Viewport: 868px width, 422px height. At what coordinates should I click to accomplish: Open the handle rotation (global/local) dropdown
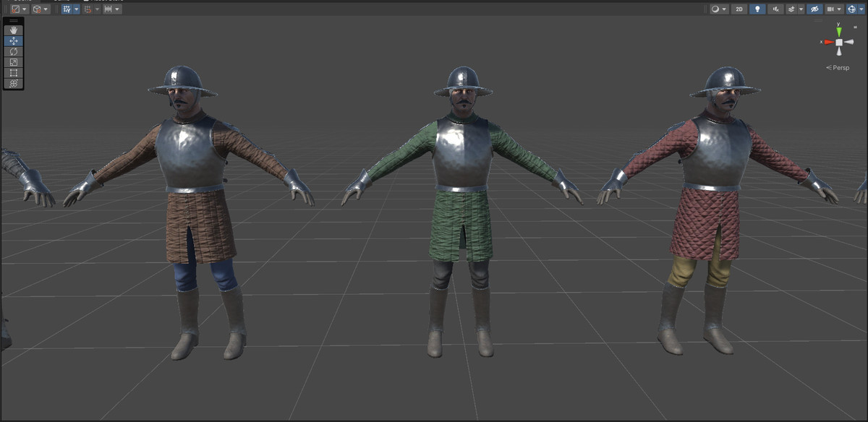coord(41,9)
